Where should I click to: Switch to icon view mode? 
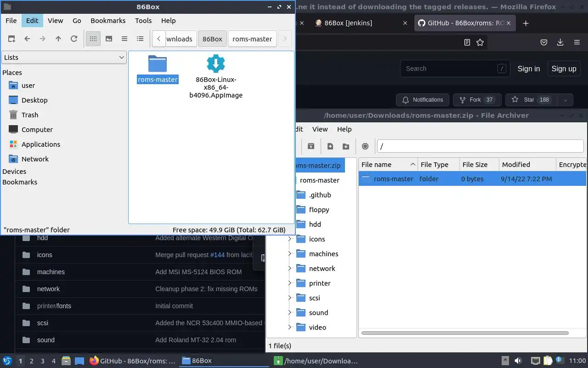coord(93,39)
